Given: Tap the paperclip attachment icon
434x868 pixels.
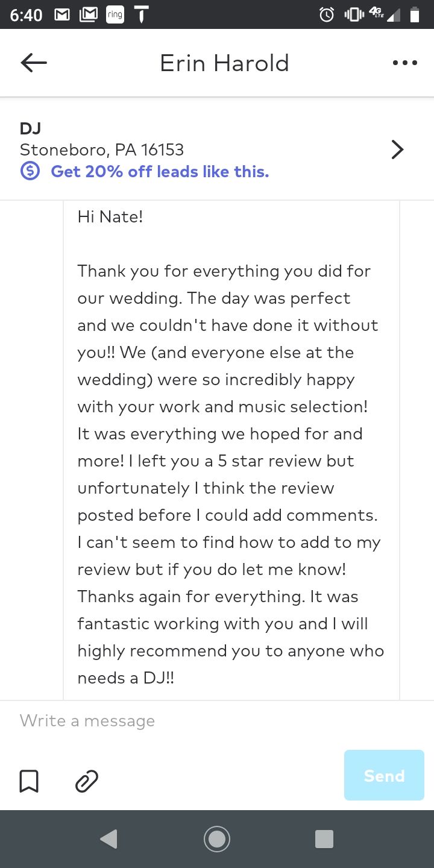Looking at the screenshot, I should pyautogui.click(x=87, y=781).
